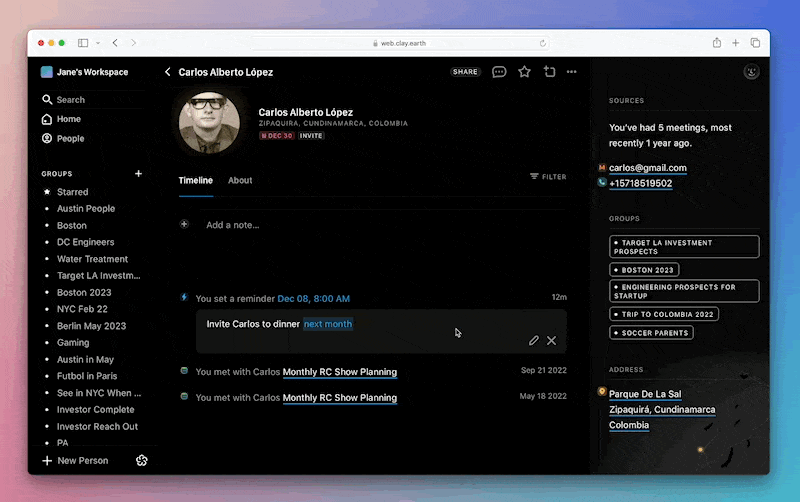
Task: Open settings flower icon in bottom sidebar
Action: (142, 460)
